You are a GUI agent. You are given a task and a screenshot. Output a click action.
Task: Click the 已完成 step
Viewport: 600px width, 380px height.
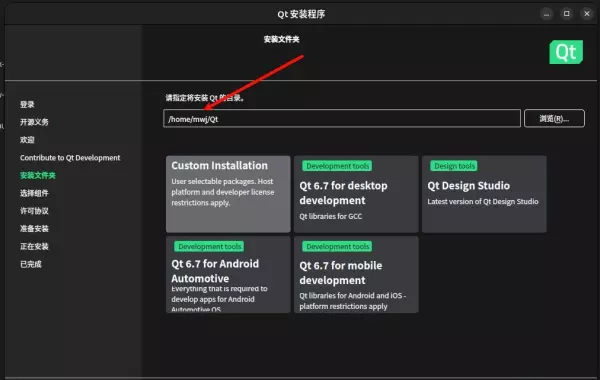click(x=31, y=264)
